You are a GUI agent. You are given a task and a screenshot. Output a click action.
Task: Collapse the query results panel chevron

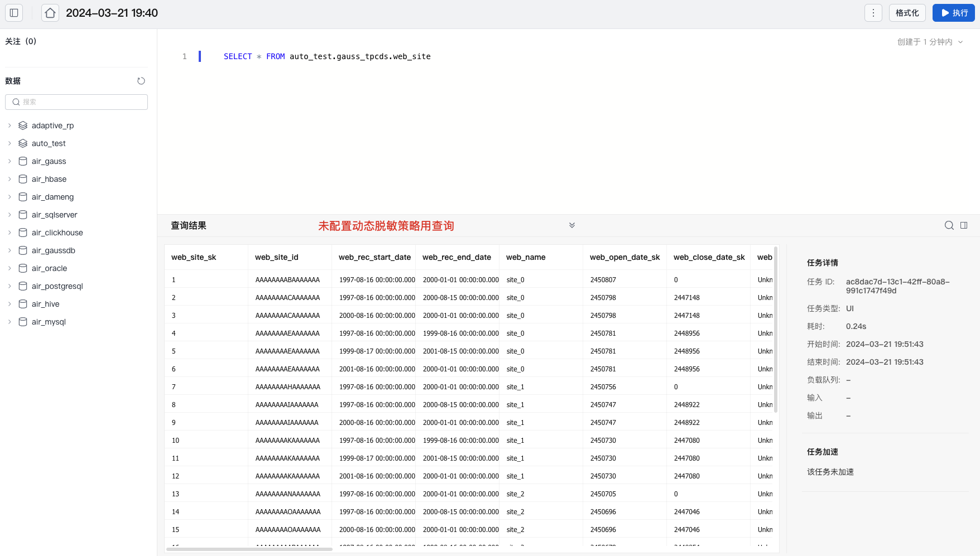click(x=572, y=225)
